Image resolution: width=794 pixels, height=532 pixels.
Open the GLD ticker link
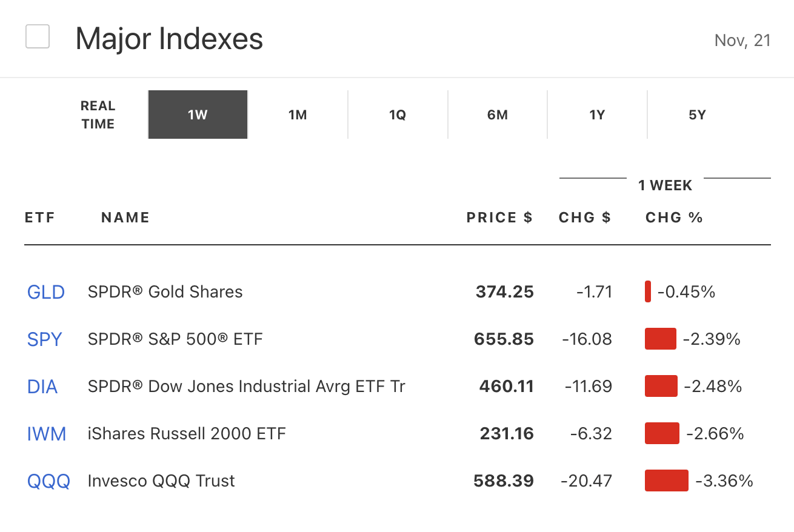46,292
